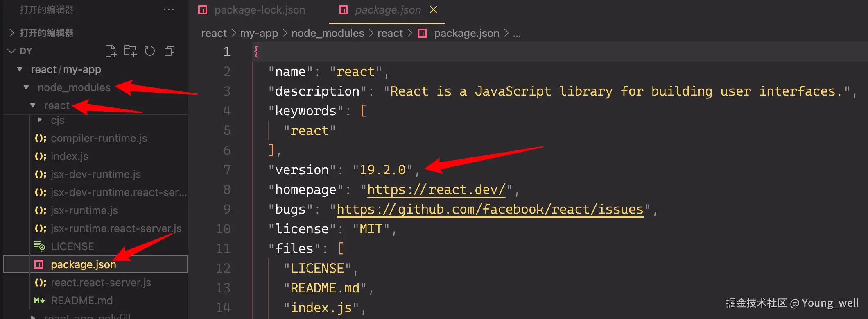Click the JSON icon beside package.json in tree

point(39,264)
